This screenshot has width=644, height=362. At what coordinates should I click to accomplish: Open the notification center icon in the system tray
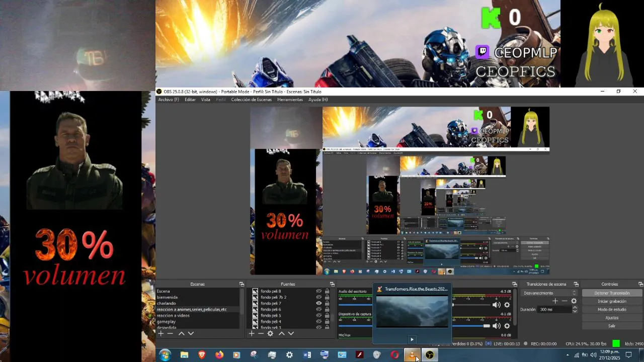[628, 355]
